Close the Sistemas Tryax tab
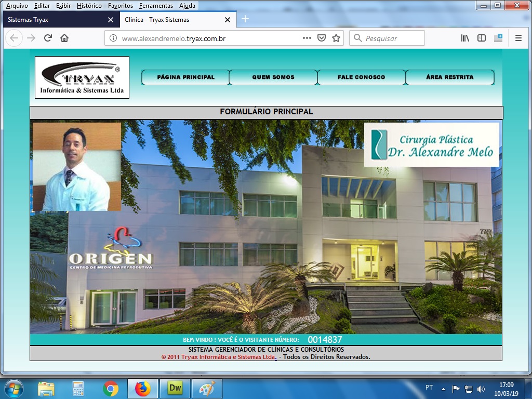 [x=110, y=20]
